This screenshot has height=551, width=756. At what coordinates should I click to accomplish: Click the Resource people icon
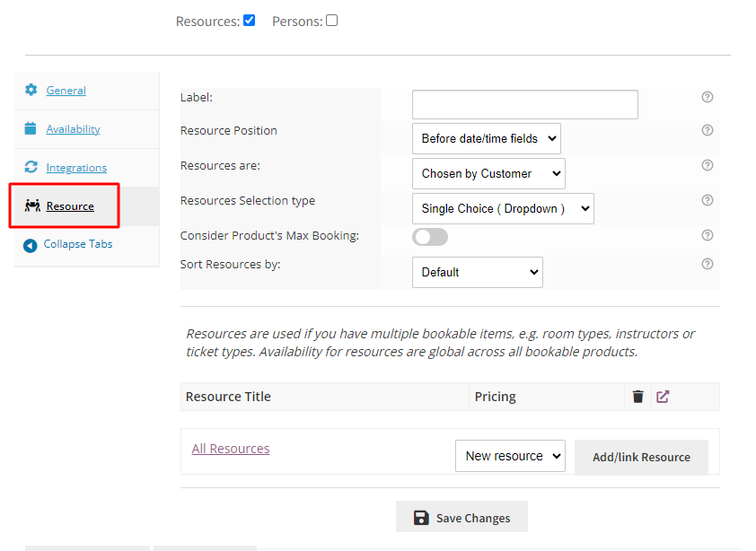coord(32,206)
